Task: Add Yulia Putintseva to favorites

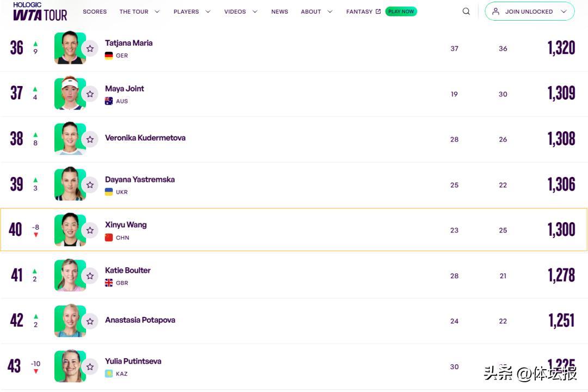Action: 90,367
